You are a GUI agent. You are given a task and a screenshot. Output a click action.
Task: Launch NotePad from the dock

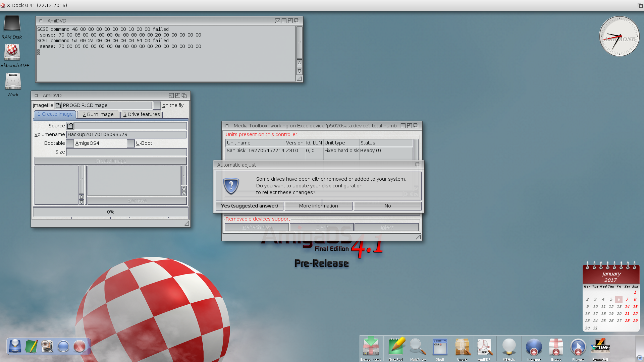click(396, 347)
